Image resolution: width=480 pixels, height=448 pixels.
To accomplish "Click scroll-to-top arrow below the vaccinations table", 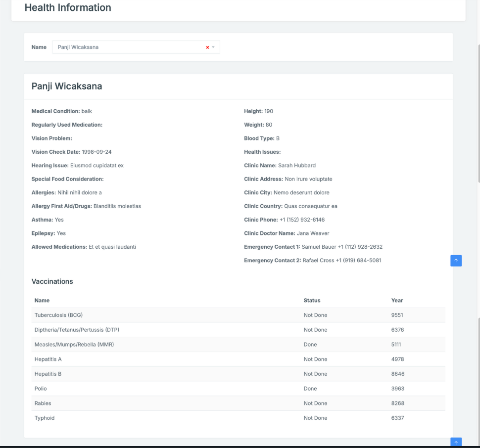I will pyautogui.click(x=456, y=442).
